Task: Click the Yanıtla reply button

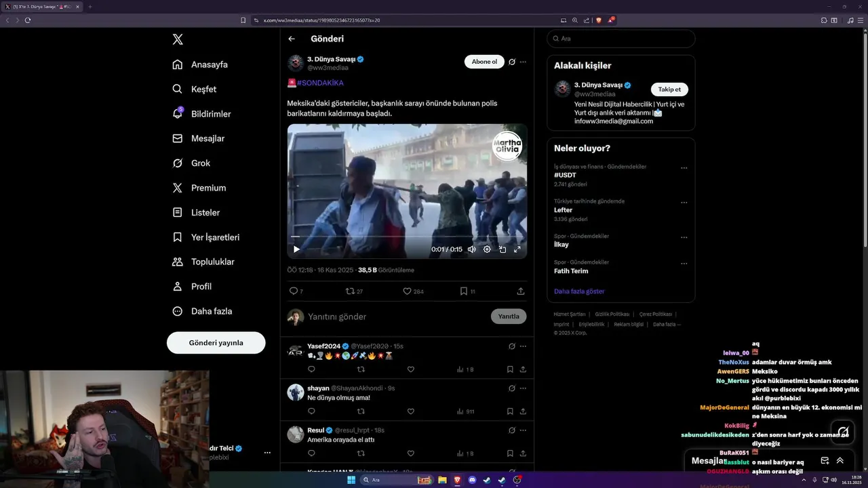Action: coord(509,317)
